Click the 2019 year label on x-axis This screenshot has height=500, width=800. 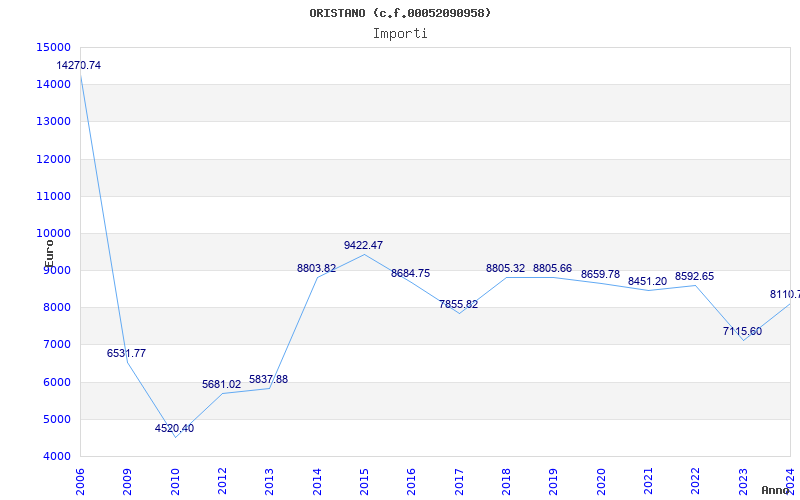(x=554, y=481)
